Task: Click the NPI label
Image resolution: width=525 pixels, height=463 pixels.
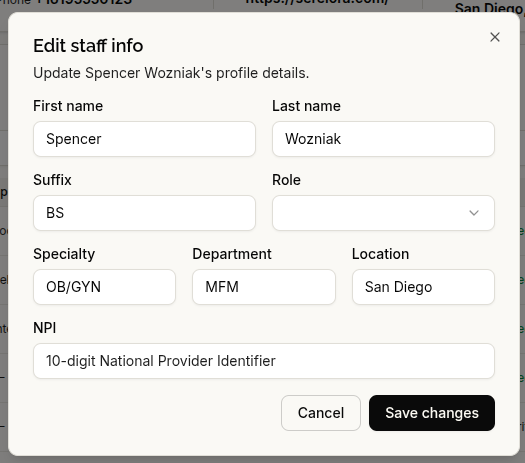Action: click(45, 328)
